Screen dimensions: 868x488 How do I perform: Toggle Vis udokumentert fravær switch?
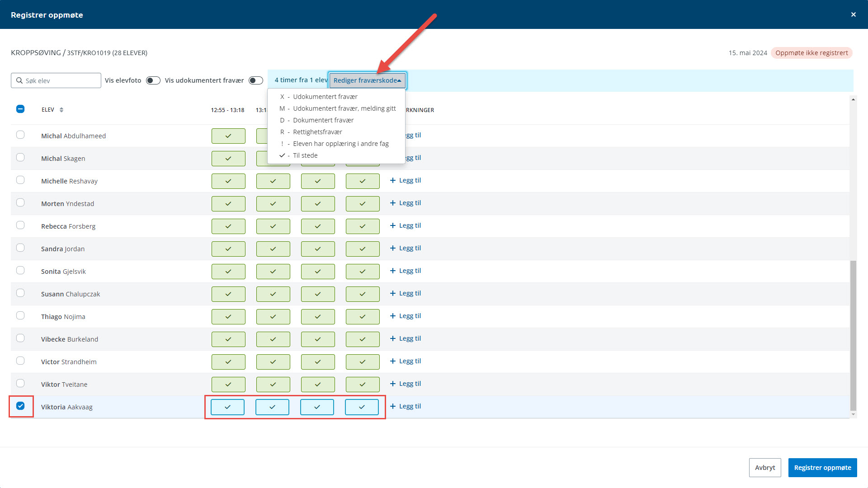256,80
